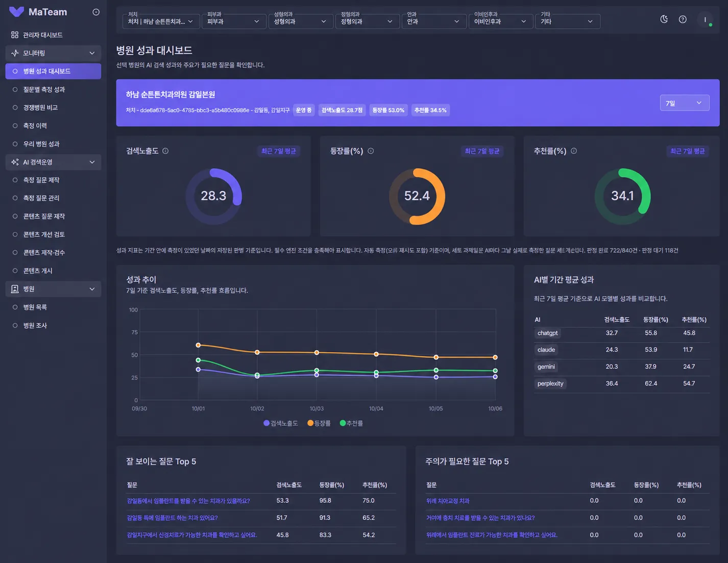The width and height of the screenshot is (728, 563).
Task: Click the AI 검색운영 sparkle icon
Action: coord(15,162)
